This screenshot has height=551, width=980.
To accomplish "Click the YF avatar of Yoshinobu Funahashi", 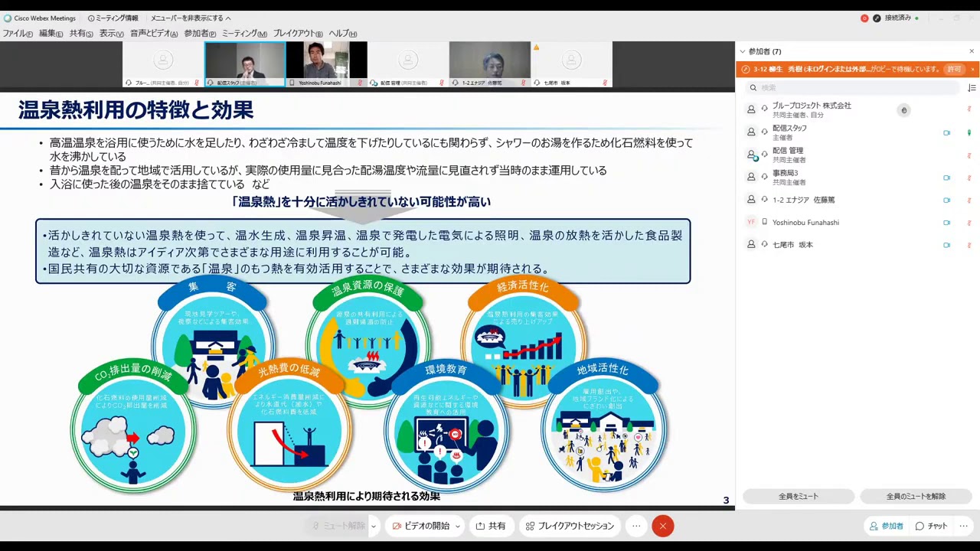I will coord(751,222).
